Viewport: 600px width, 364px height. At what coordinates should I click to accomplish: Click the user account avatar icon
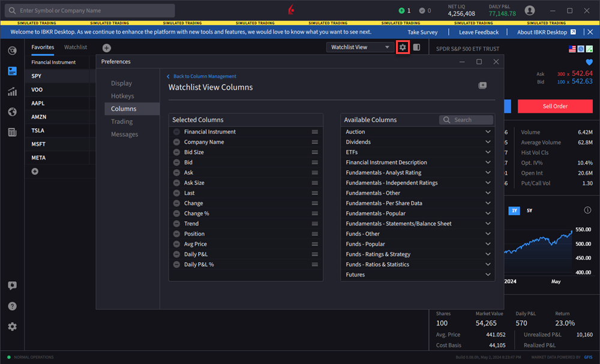pyautogui.click(x=530, y=11)
